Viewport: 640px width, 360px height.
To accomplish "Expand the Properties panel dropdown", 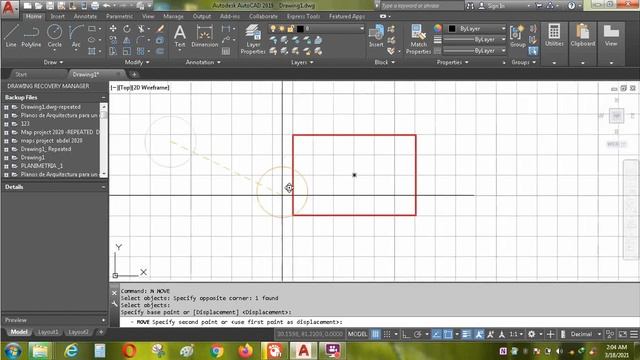I will point(452,62).
